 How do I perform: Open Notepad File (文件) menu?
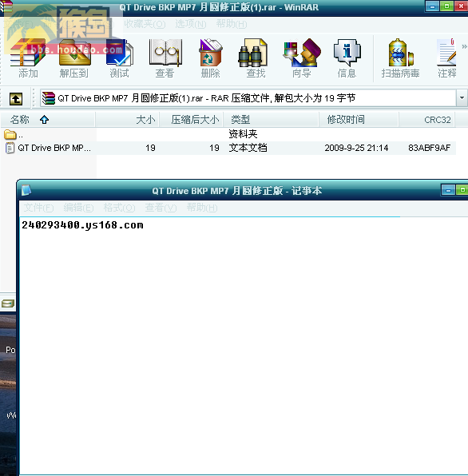(x=39, y=208)
